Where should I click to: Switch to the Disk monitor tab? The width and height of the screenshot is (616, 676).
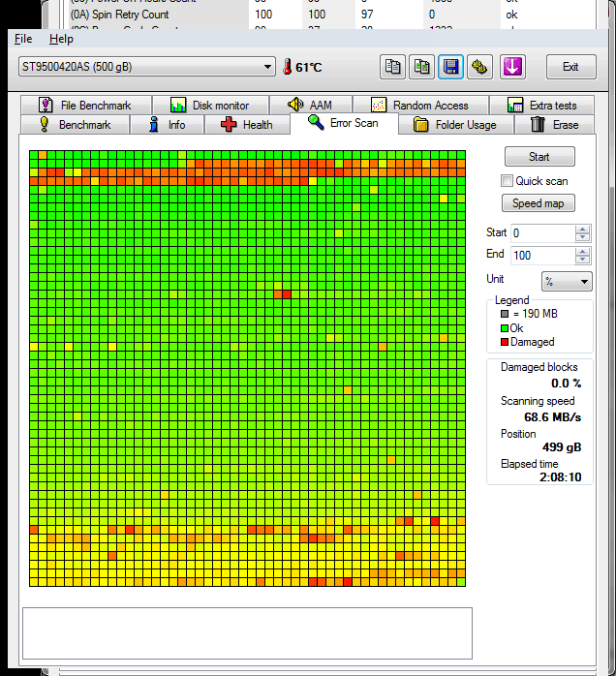(x=211, y=106)
